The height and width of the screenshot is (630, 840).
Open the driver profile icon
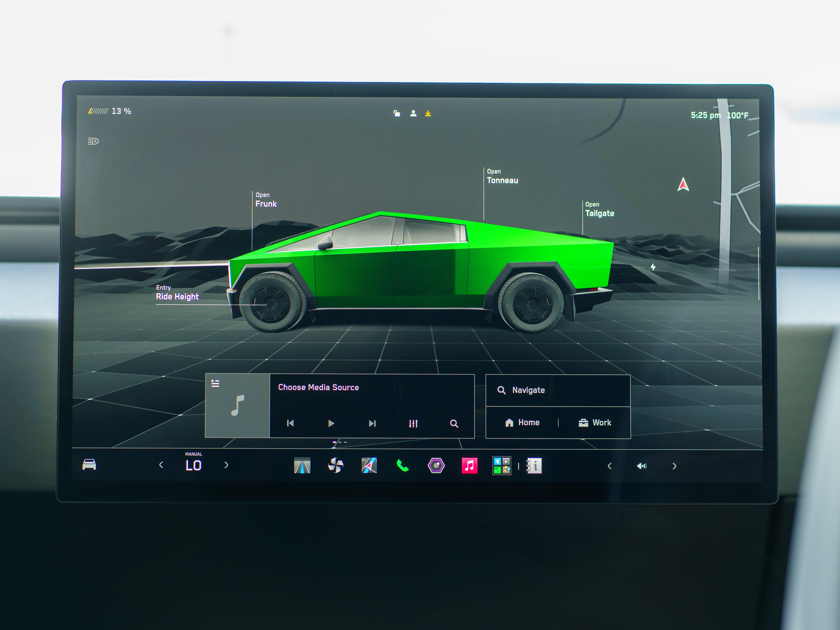413,113
